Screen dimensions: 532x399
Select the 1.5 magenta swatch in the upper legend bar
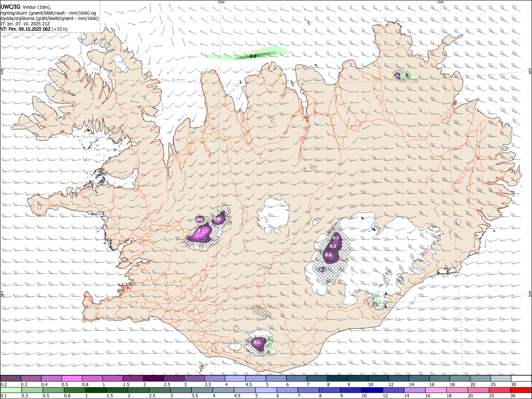[133, 378]
